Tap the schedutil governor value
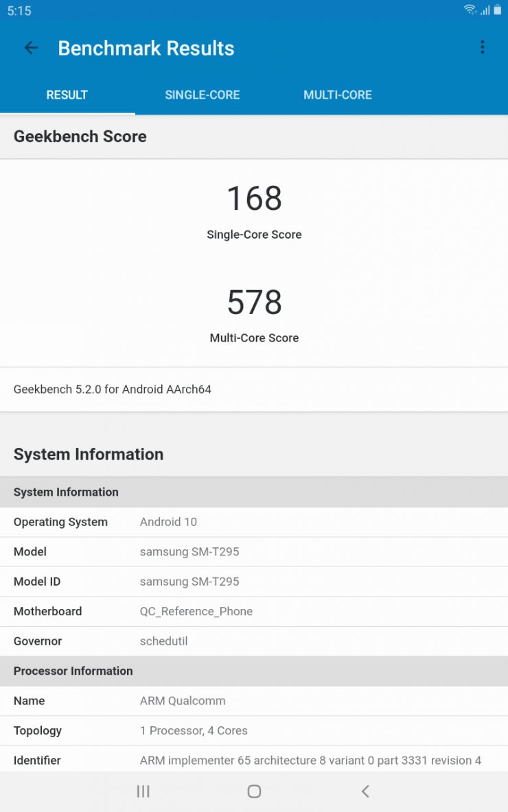 [163, 641]
